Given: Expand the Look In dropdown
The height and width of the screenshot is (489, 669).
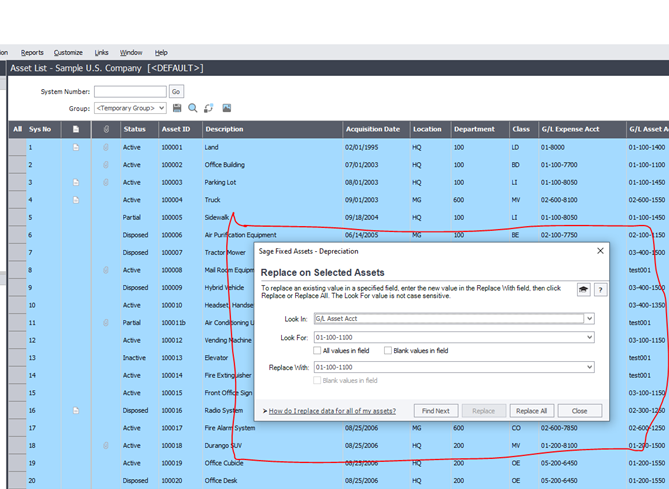Looking at the screenshot, I should click(x=589, y=318).
